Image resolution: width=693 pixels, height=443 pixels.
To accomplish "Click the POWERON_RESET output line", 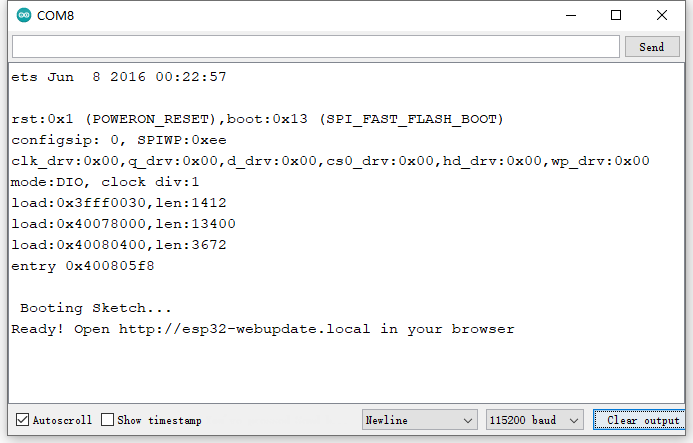I will [x=257, y=119].
